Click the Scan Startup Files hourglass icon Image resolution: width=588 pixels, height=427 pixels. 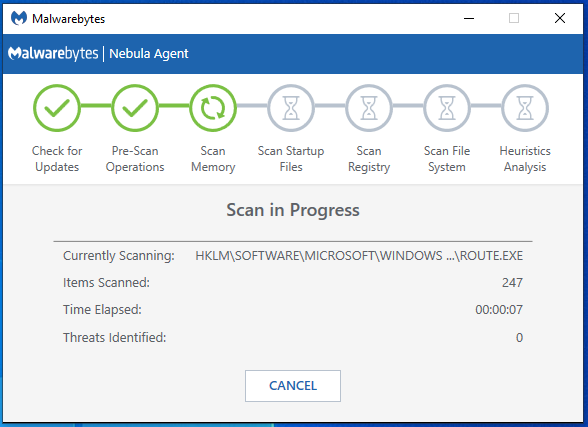(x=291, y=108)
